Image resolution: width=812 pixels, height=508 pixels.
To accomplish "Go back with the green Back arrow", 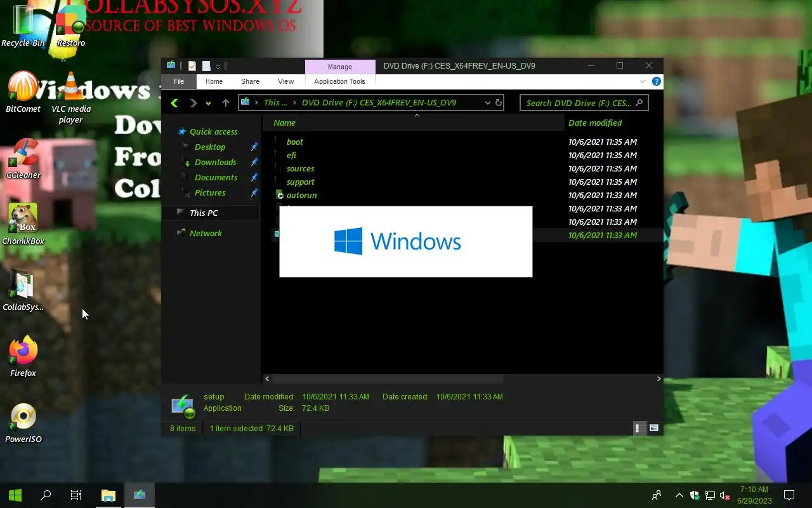I will pyautogui.click(x=174, y=103).
